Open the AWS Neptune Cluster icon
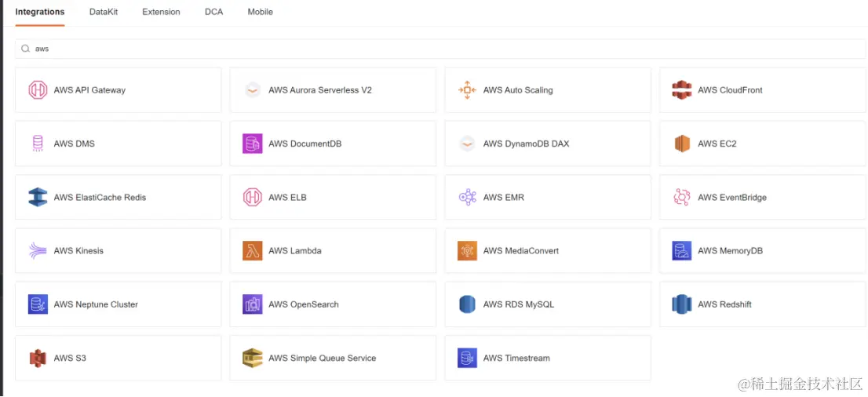This screenshot has width=868, height=397. tap(38, 304)
